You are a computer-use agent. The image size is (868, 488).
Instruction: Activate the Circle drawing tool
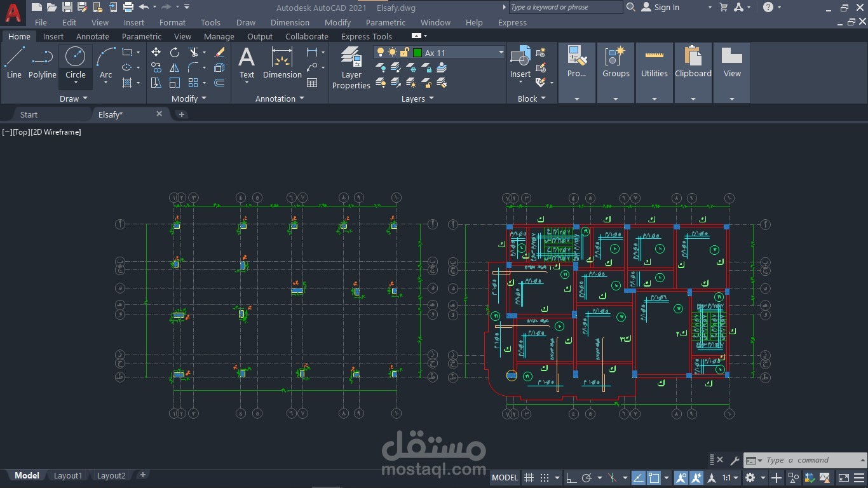(75, 64)
